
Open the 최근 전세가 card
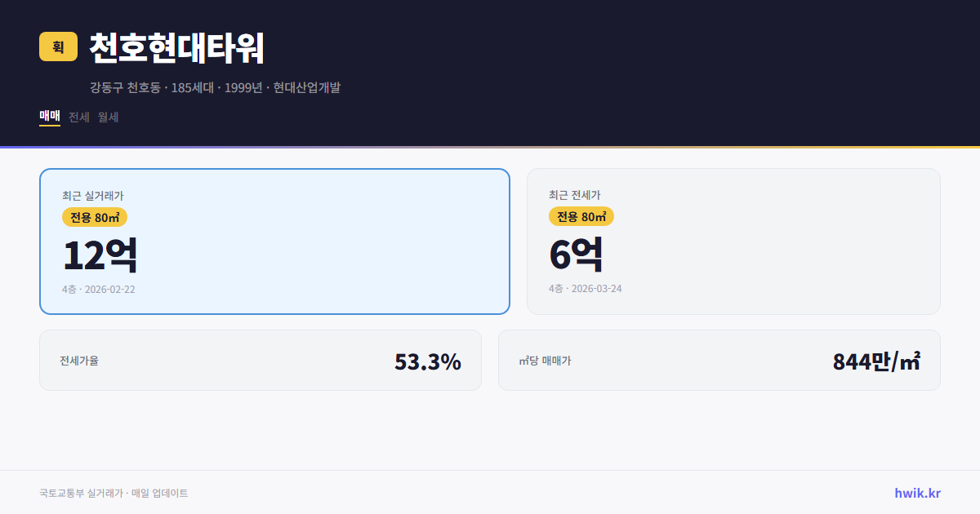tap(733, 241)
